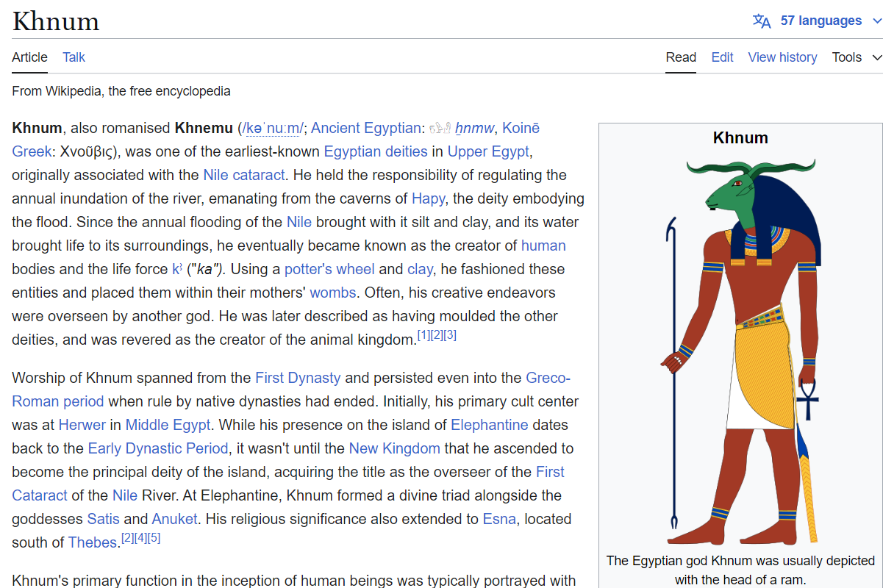Open the Esna link

(x=500, y=519)
